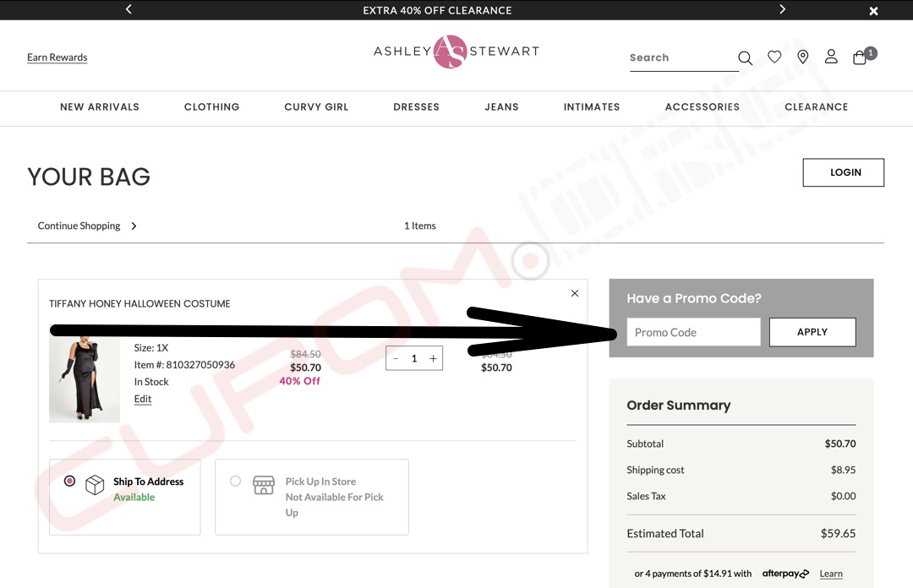Open Intimates menu
The width and height of the screenshot is (913, 588).
(x=592, y=107)
